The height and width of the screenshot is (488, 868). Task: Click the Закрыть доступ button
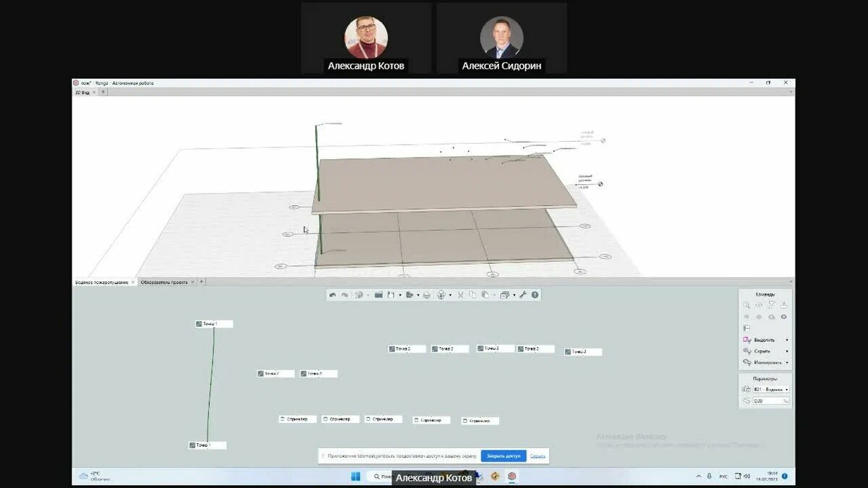coord(503,456)
